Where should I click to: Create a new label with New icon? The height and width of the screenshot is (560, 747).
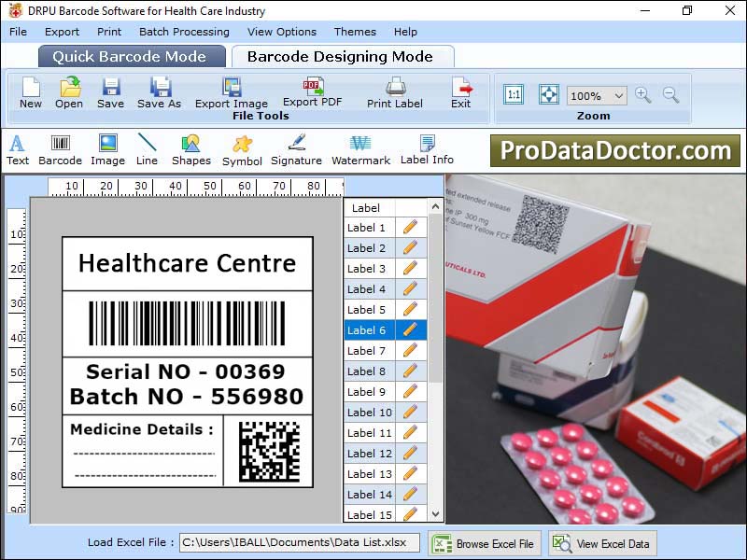[x=29, y=91]
